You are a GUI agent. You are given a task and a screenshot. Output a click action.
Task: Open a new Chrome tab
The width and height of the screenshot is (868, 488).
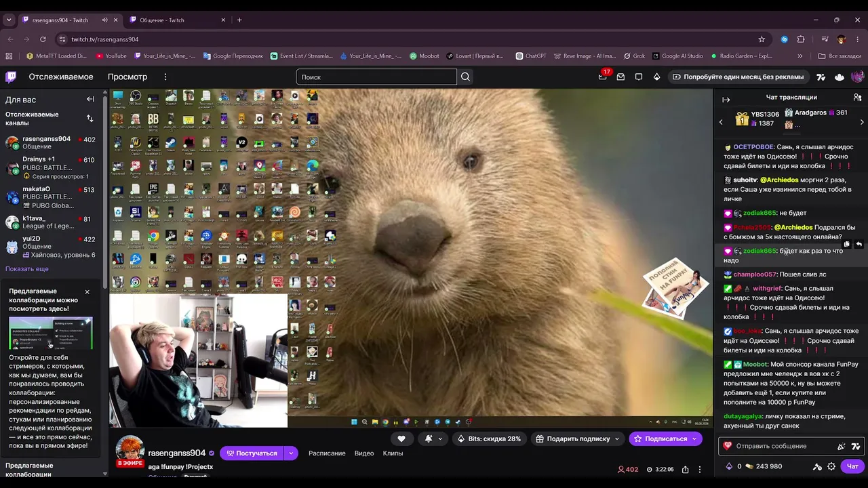(x=239, y=20)
